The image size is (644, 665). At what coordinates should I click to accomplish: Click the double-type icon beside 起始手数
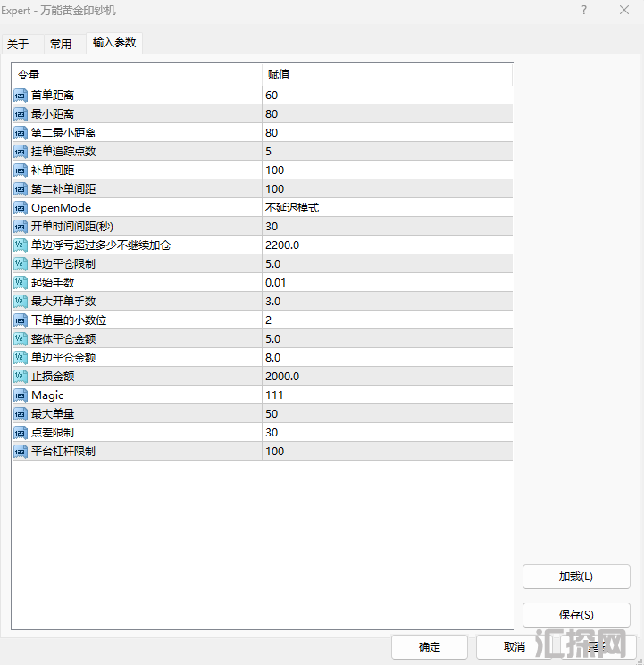point(21,283)
